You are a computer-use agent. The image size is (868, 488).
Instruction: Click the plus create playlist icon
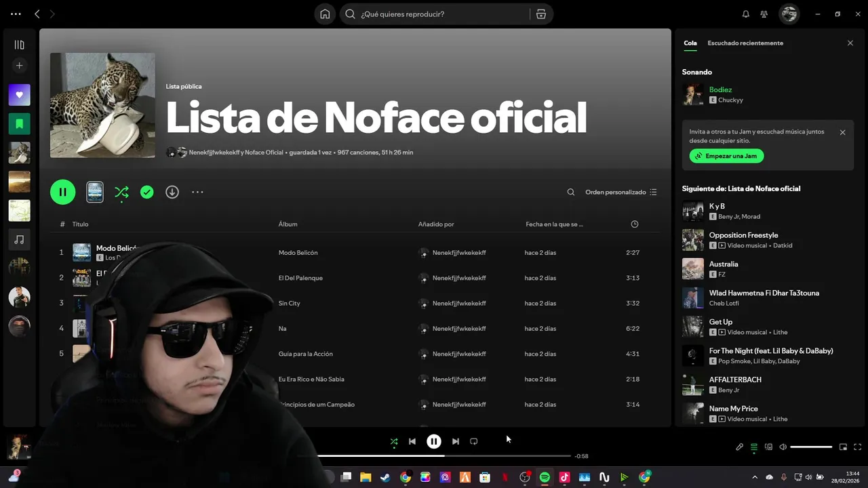click(19, 66)
